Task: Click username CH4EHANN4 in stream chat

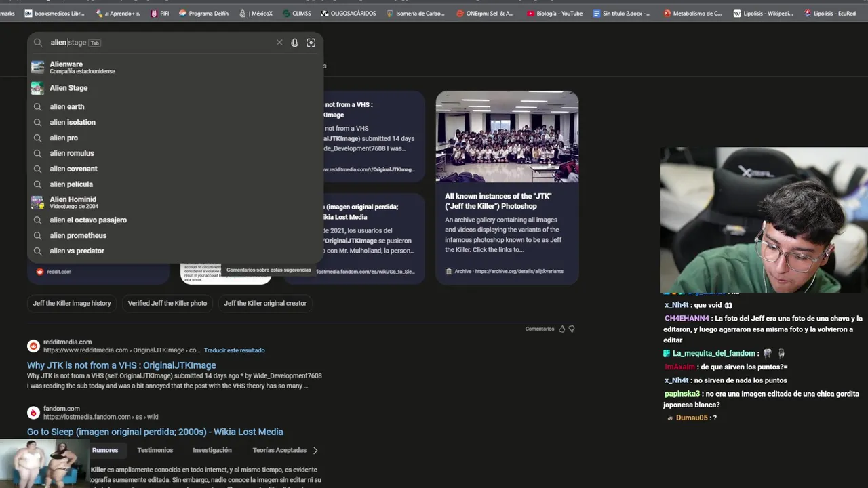Action: pyautogui.click(x=687, y=319)
